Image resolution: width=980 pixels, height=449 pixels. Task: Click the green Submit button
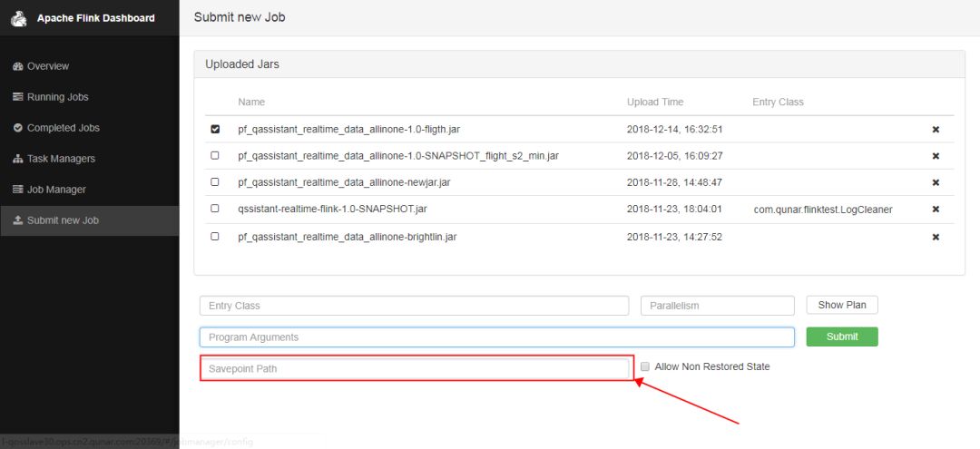(x=842, y=337)
